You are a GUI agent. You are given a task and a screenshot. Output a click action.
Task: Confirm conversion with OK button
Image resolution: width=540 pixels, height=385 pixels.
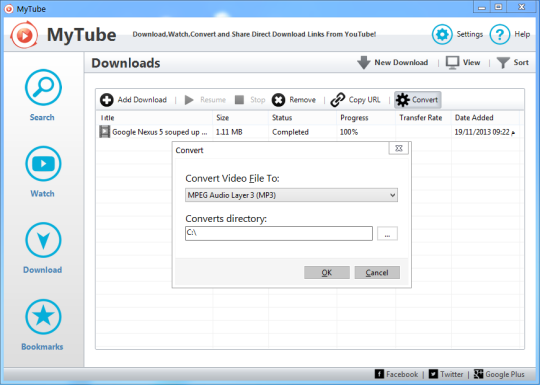click(x=326, y=272)
